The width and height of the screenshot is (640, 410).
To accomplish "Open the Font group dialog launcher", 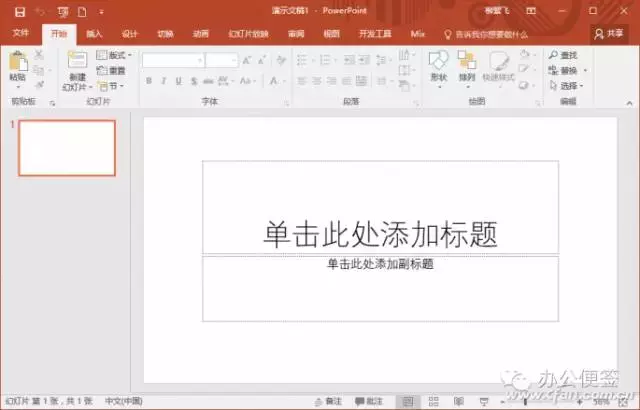I will [x=287, y=104].
